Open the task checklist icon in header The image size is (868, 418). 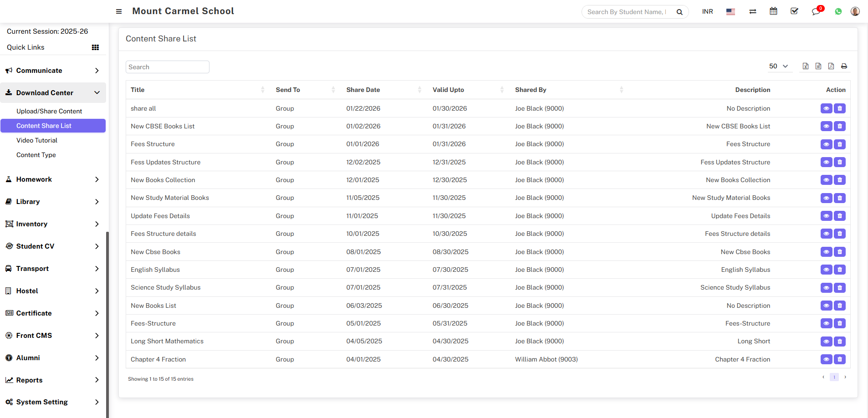(794, 11)
